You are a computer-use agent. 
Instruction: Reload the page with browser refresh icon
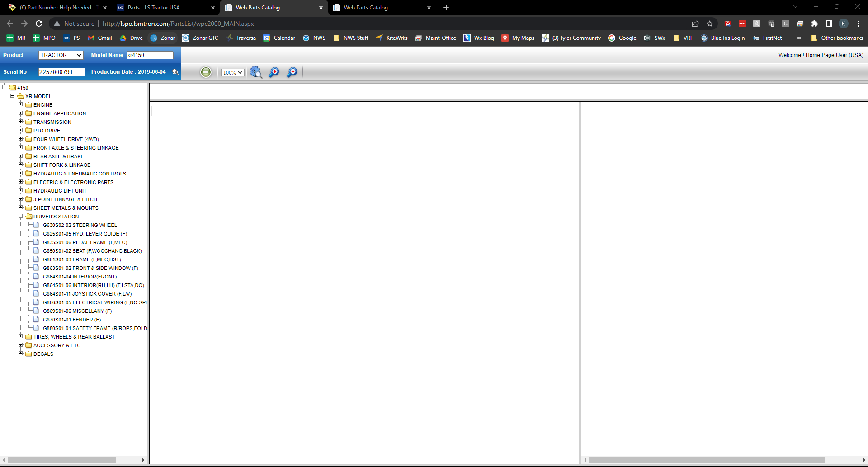[39, 24]
